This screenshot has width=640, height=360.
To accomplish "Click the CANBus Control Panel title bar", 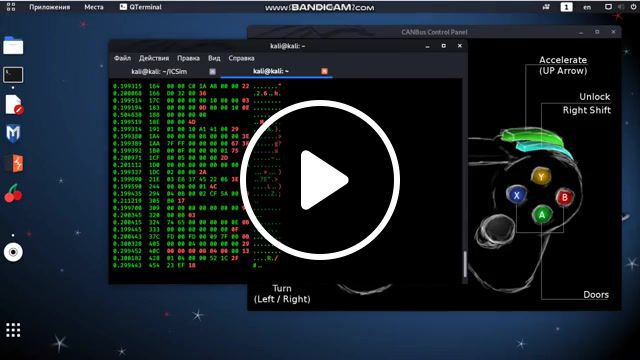I will 434,32.
